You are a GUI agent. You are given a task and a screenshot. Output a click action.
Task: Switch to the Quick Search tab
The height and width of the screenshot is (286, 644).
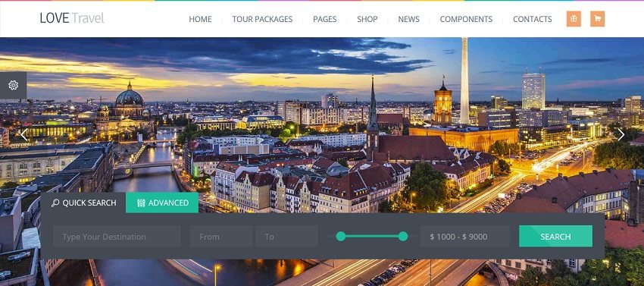pyautogui.click(x=83, y=203)
